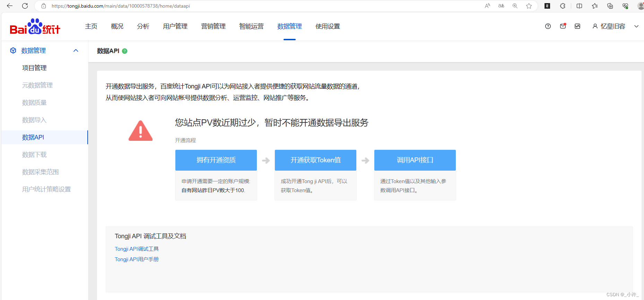Screen dimensions: 644x300
Task: Click the black square extension icon
Action: tap(547, 6)
